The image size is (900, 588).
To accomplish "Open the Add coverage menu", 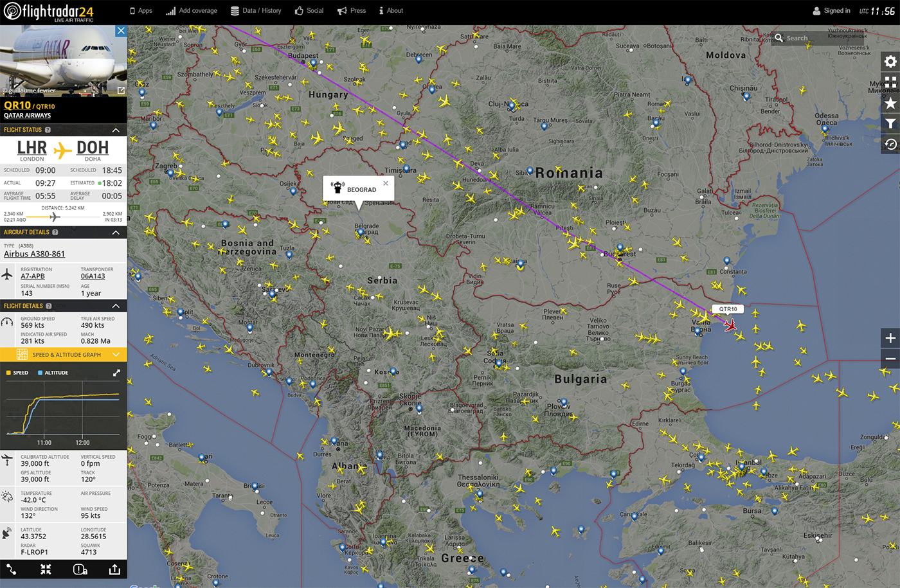I will point(192,11).
